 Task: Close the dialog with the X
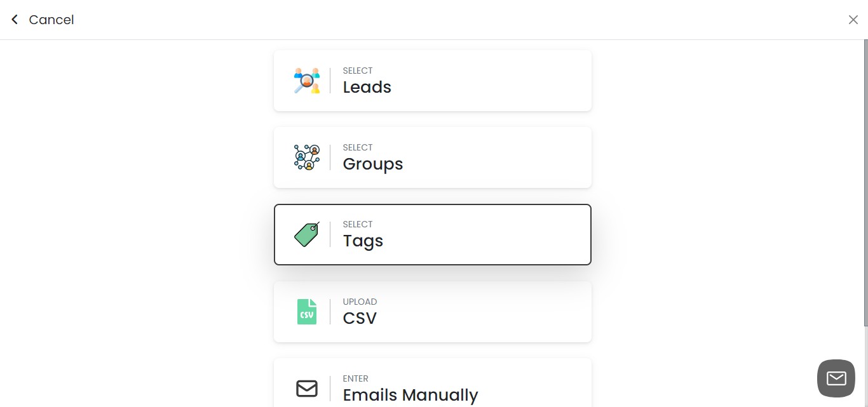point(853,19)
